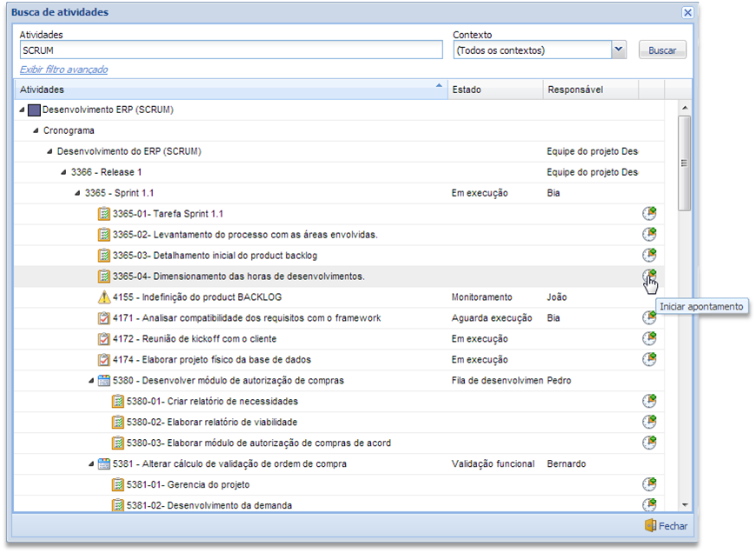Collapse Desenvolvimento do ERP (SCRUM) node
This screenshot has width=756, height=553.
click(50, 151)
